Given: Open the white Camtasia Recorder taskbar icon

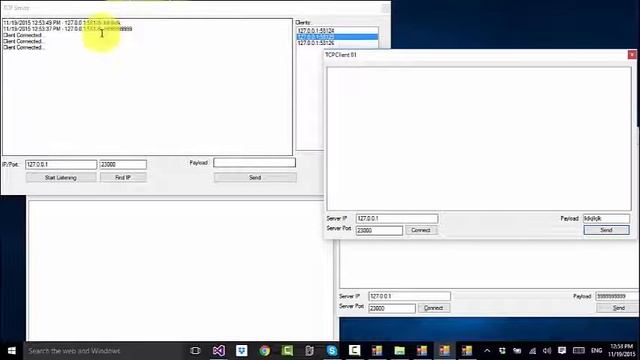Looking at the screenshot, I should point(355,351).
